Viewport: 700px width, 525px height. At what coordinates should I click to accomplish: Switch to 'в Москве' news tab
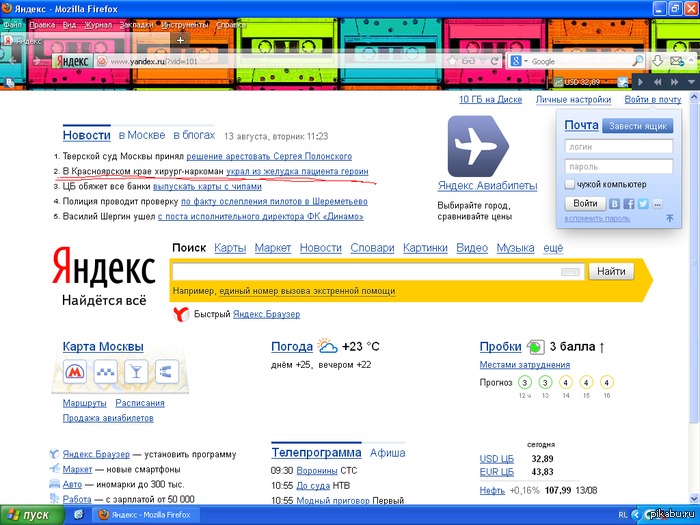[x=142, y=135]
